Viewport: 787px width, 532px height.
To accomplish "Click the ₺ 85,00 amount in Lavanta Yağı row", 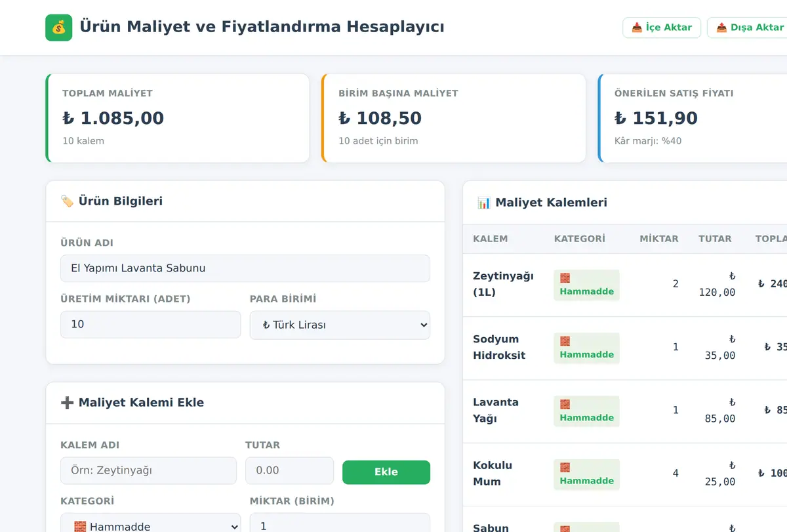I will tap(720, 410).
